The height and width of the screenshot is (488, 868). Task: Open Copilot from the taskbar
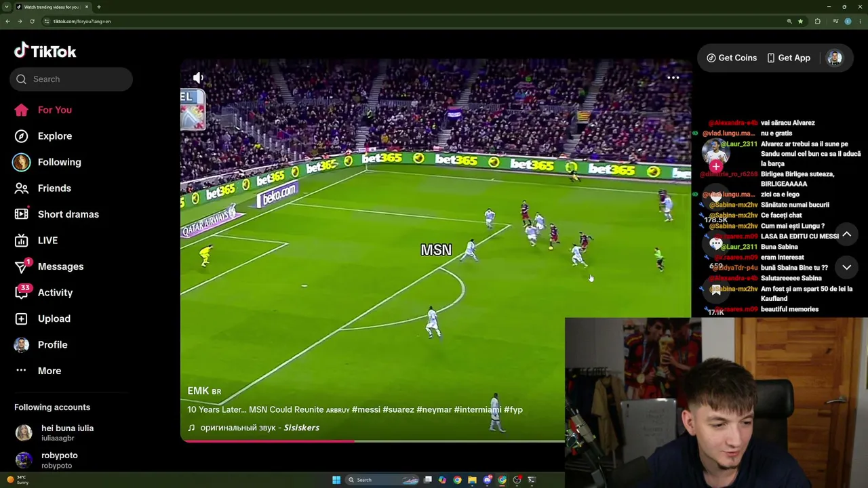coord(442,480)
